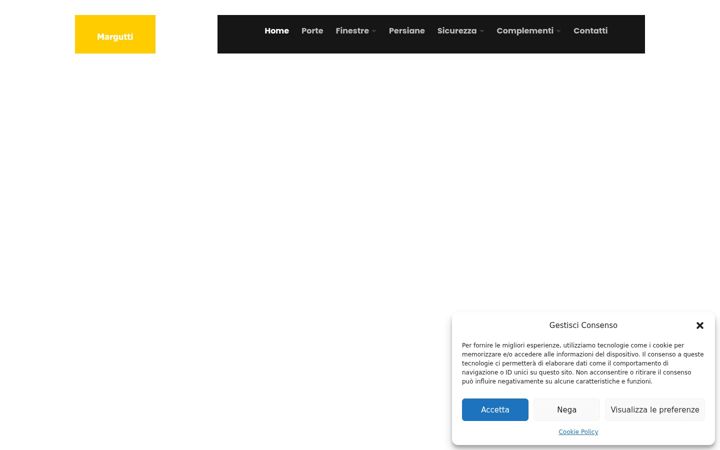720x450 pixels.
Task: Expand the Complementi dropdown arrow
Action: coord(558,31)
